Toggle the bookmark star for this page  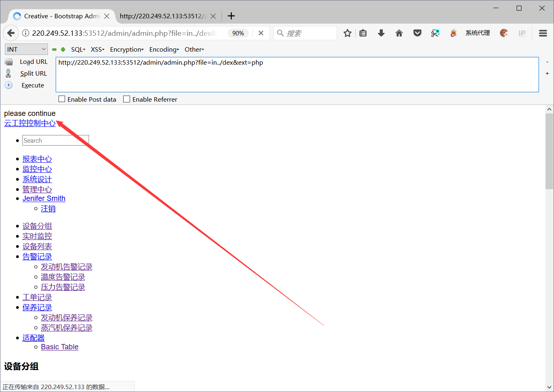(347, 33)
